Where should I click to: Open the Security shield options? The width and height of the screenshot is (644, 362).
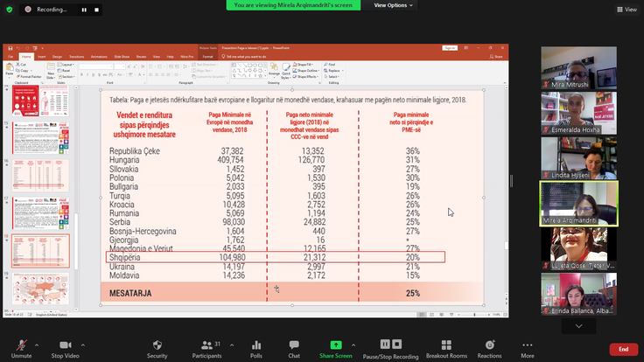(157, 345)
